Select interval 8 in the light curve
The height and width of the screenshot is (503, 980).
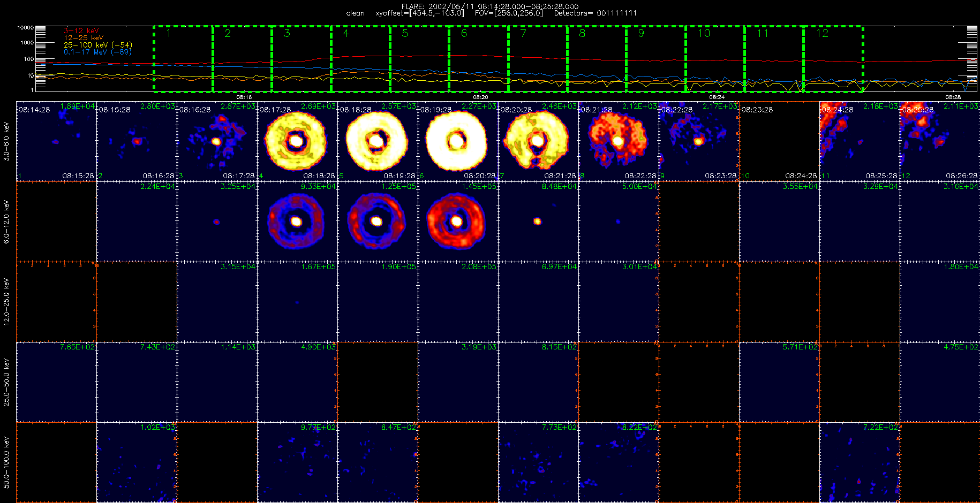597,59
